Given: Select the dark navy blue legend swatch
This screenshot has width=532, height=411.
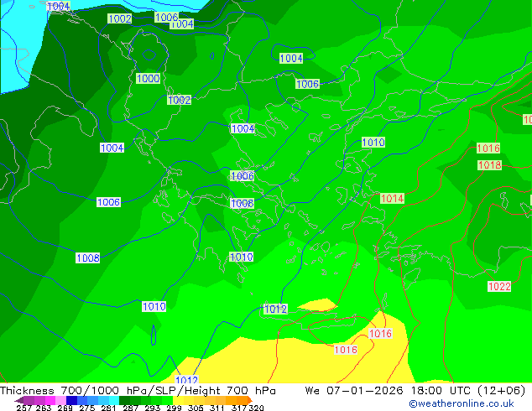Looking at the screenshot, I should pos(71,400).
